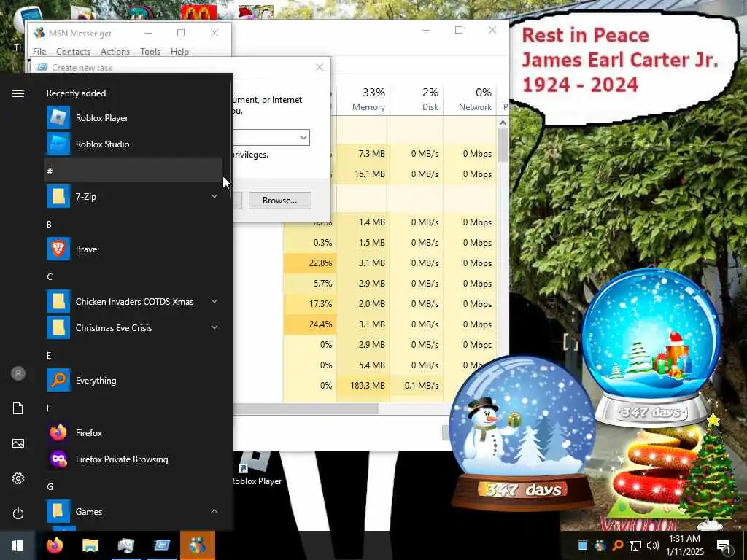Open the Brave browser app entry
This screenshot has height=560, width=747.
pos(133,249)
